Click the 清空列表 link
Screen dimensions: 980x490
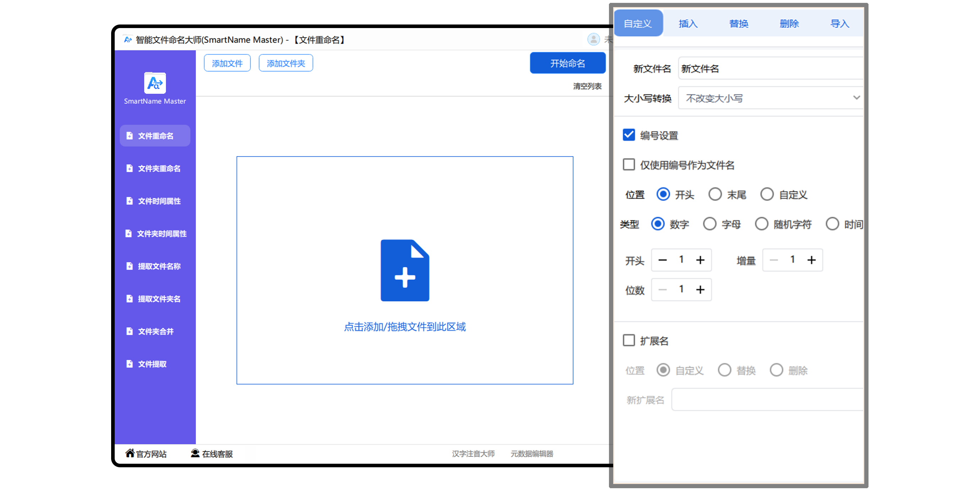pyautogui.click(x=587, y=86)
